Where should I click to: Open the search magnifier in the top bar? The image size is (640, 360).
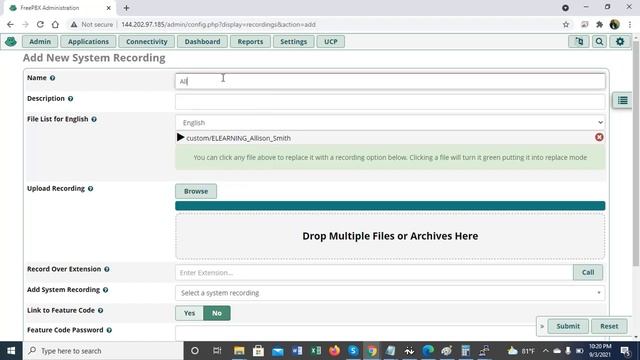click(x=599, y=41)
